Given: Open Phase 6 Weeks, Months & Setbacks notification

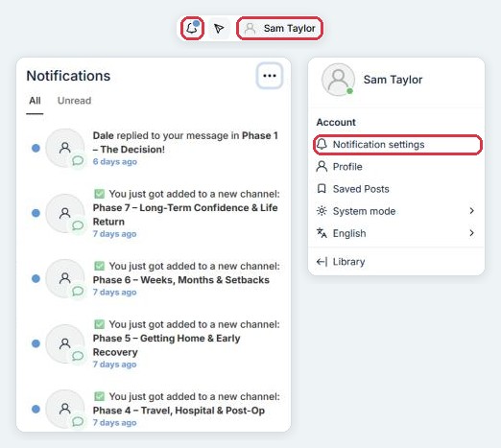Looking at the screenshot, I should [154, 278].
